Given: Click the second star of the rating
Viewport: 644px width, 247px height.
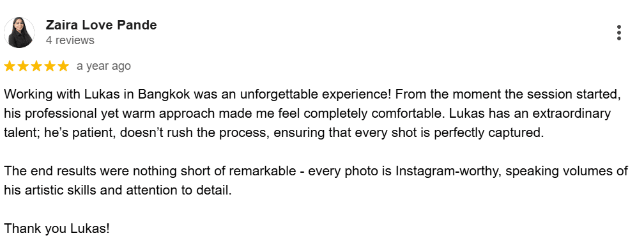Looking at the screenshot, I should tap(23, 66).
